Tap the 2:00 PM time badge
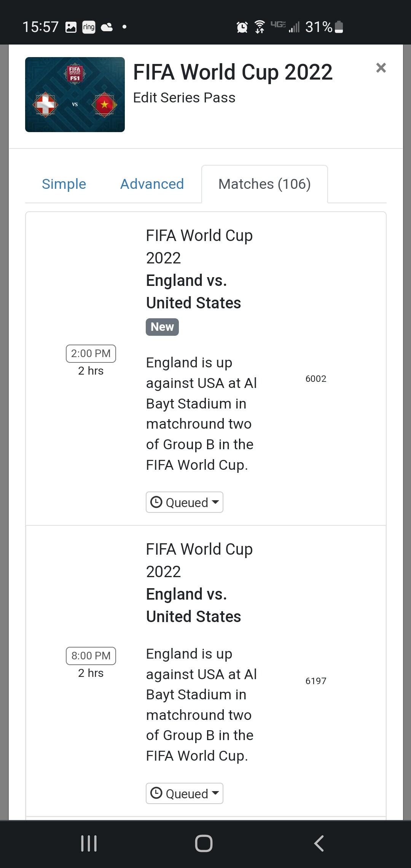The image size is (411, 868). (x=91, y=353)
